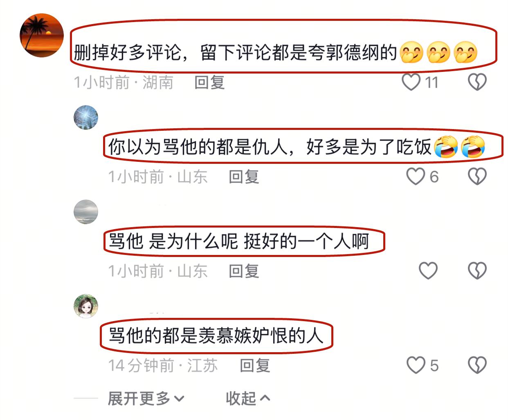
Task: Like the Shandong reply with 6 likes
Action: click(x=416, y=176)
